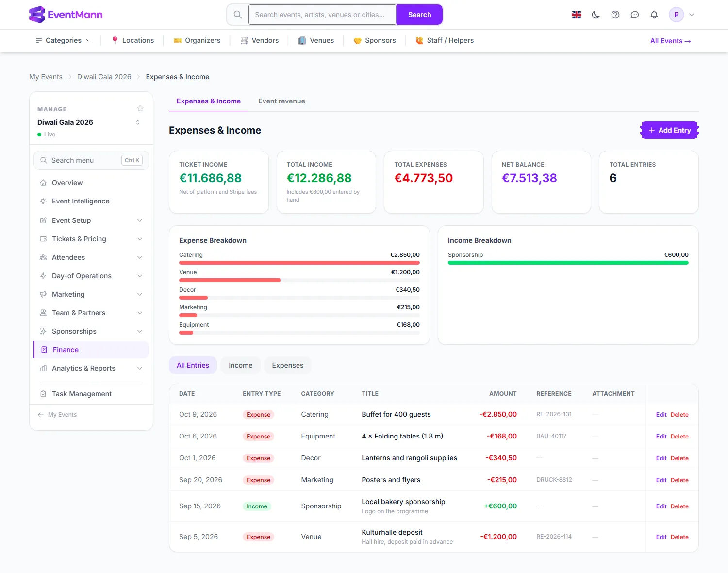728x573 pixels.
Task: Open Sponsorships sidebar item
Action: point(91,331)
